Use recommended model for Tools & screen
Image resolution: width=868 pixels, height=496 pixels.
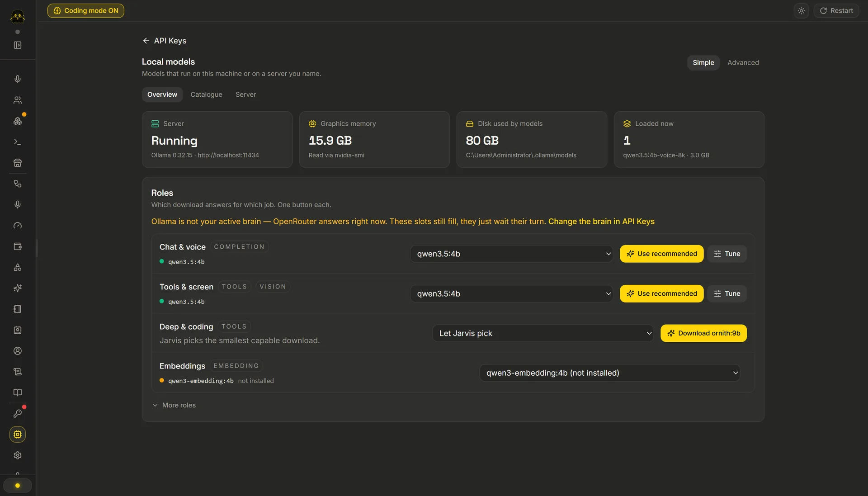pos(661,294)
